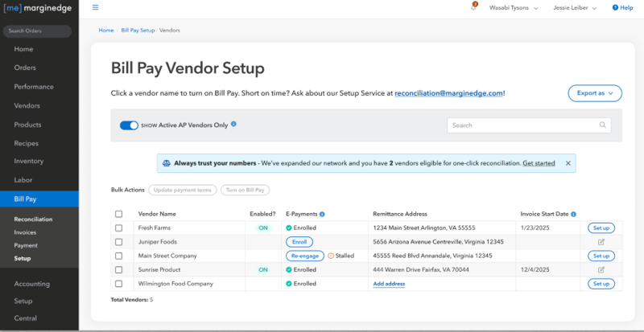
Task: Check the select-all vendors checkbox
Action: [x=118, y=214]
